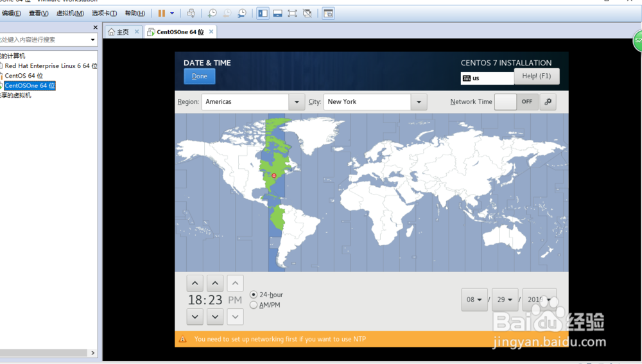Open the day dropdown showing 29
The image size is (642, 364).
click(505, 300)
